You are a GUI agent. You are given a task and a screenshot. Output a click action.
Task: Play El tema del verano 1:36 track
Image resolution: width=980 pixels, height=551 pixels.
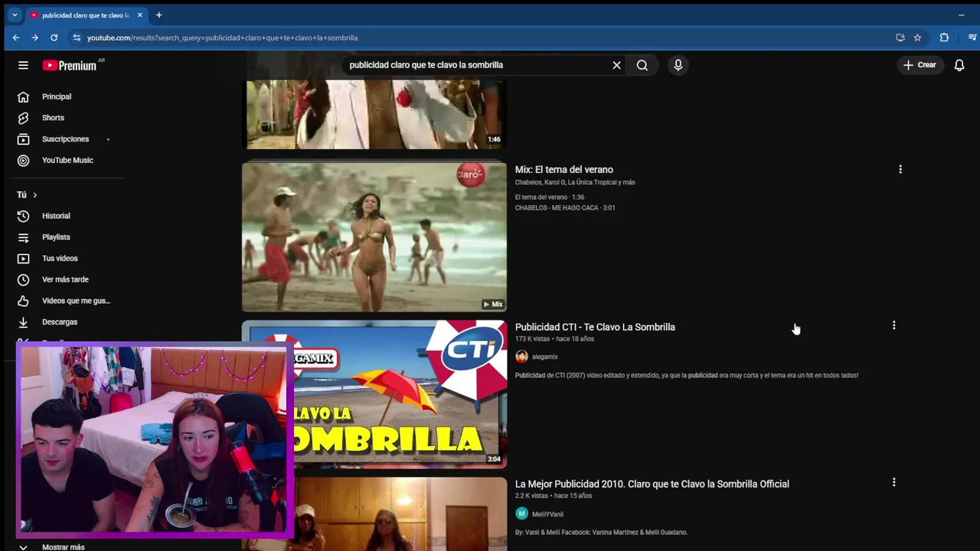click(550, 197)
